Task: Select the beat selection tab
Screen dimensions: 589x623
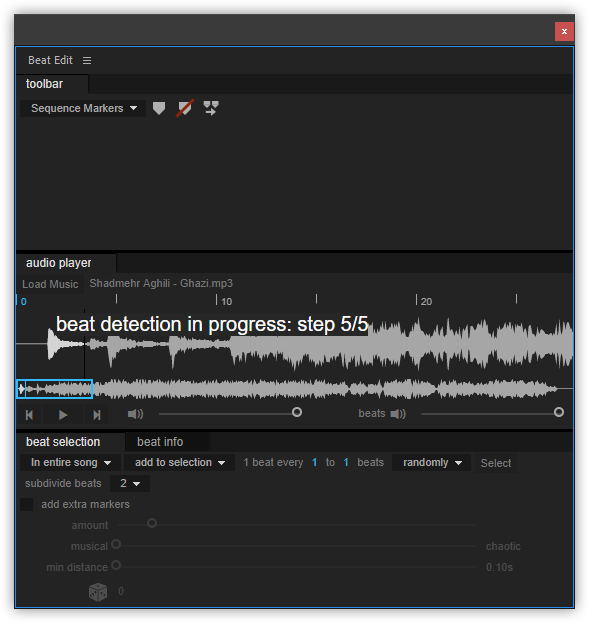Action: coord(63,442)
